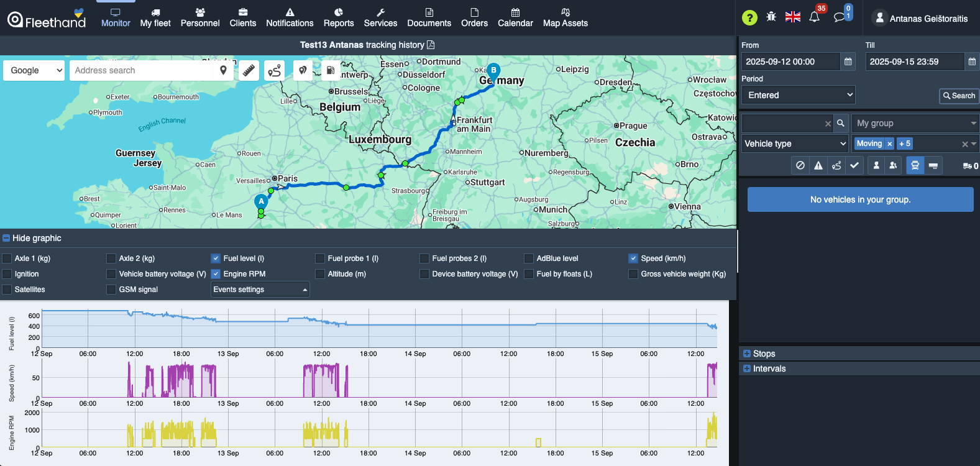
Task: Open calendar picker for From date
Action: (x=848, y=62)
